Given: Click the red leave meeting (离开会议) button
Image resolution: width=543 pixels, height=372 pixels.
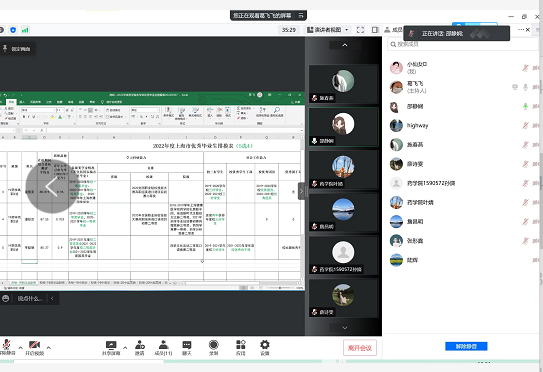Looking at the screenshot, I should point(360,348).
